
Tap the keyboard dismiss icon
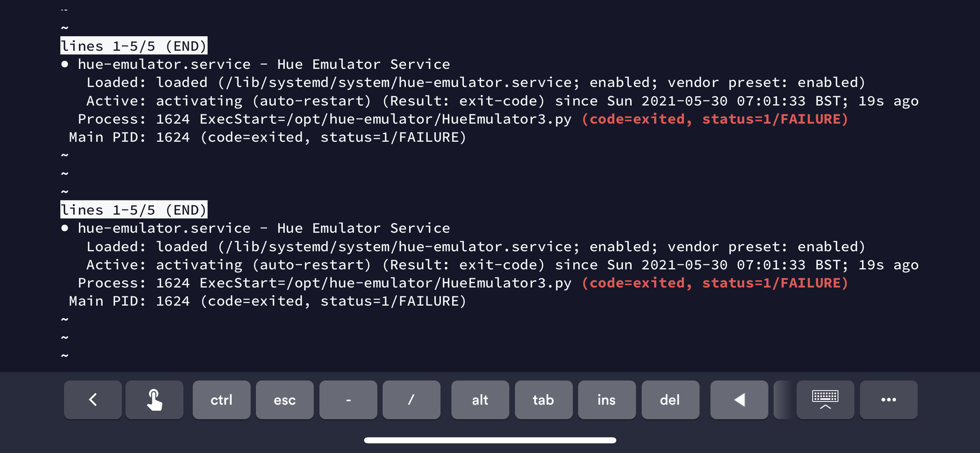pyautogui.click(x=826, y=400)
